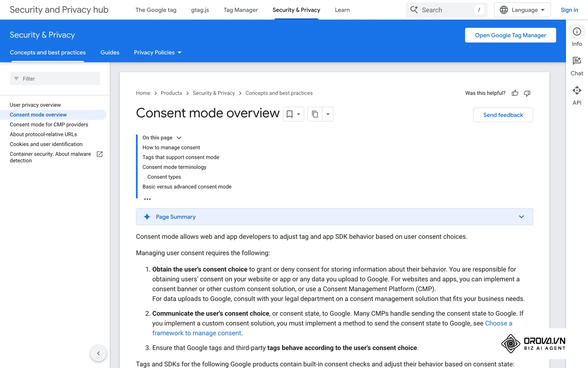The height and width of the screenshot is (368, 588).
Task: Expand the Page Summary chevron
Action: tap(521, 217)
